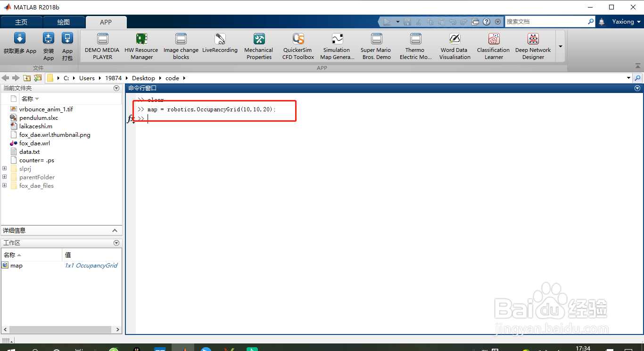The width and height of the screenshot is (644, 351).
Task: Open the current folder (当前文件夹) panel menu
Action: pyautogui.click(x=116, y=88)
